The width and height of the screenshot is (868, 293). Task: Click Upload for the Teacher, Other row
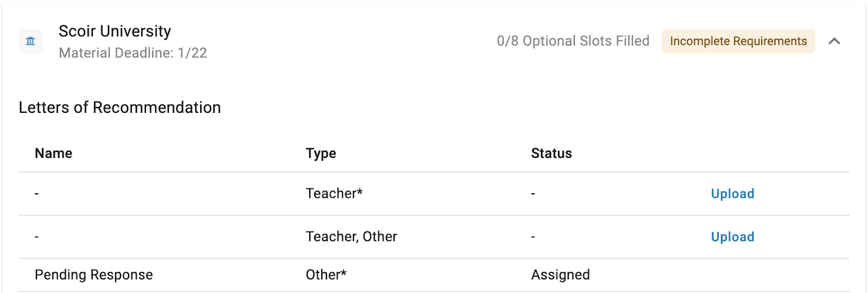coord(732,237)
